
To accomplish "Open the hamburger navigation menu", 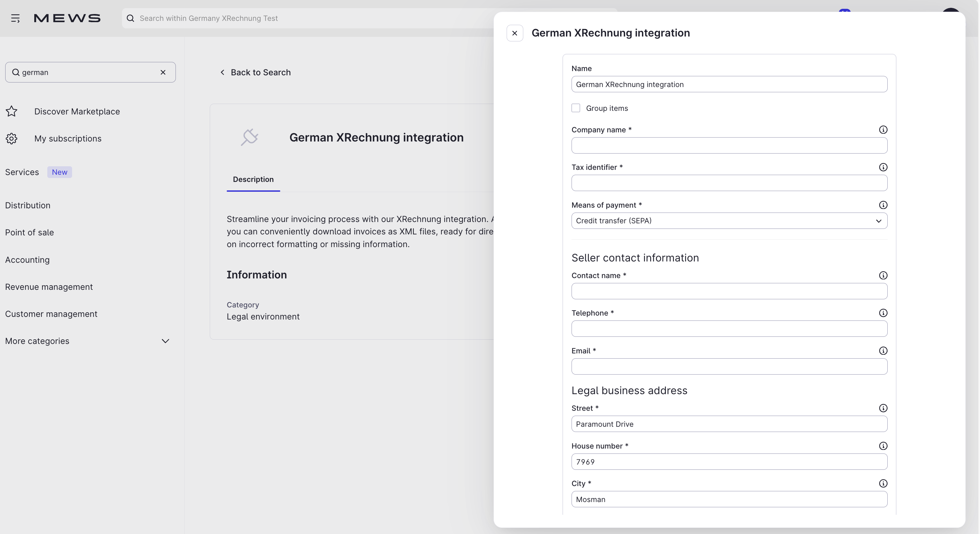I will (15, 18).
